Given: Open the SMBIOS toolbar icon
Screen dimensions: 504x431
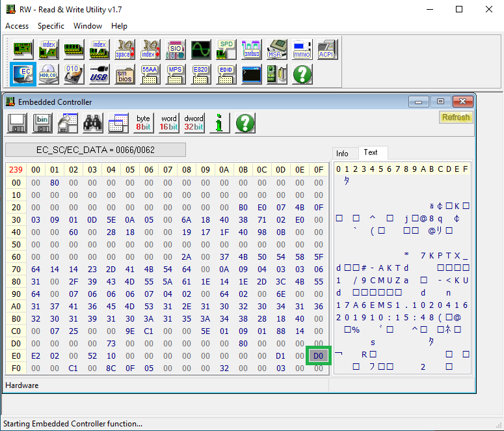Looking at the screenshot, I should 124,74.
